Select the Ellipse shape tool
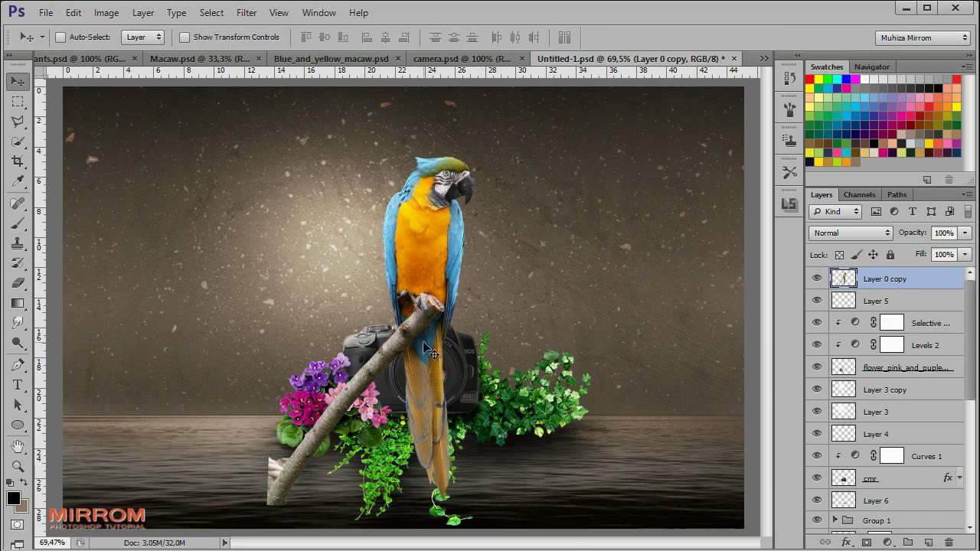Viewport: 980px width, 551px height. [x=18, y=425]
